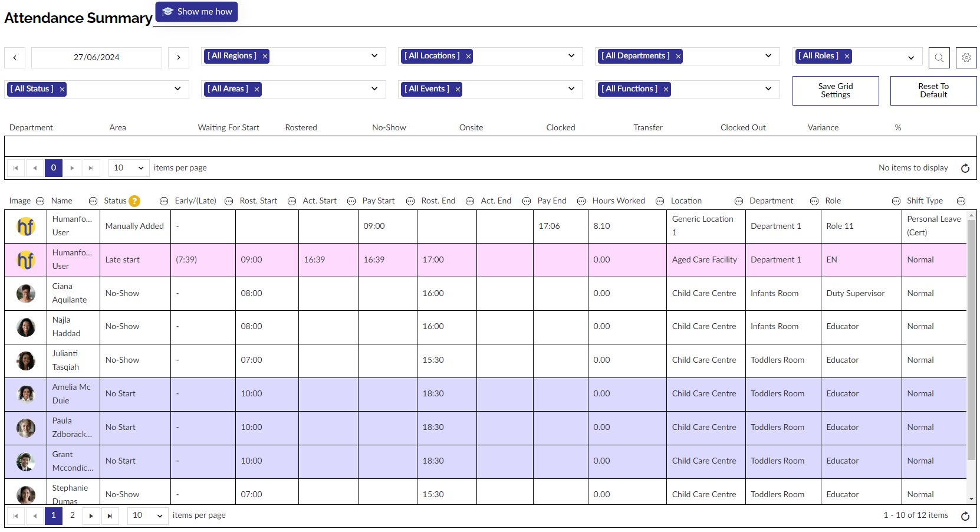Click the search magnifier icon
Viewport: 980px width, 532px height.
point(939,58)
